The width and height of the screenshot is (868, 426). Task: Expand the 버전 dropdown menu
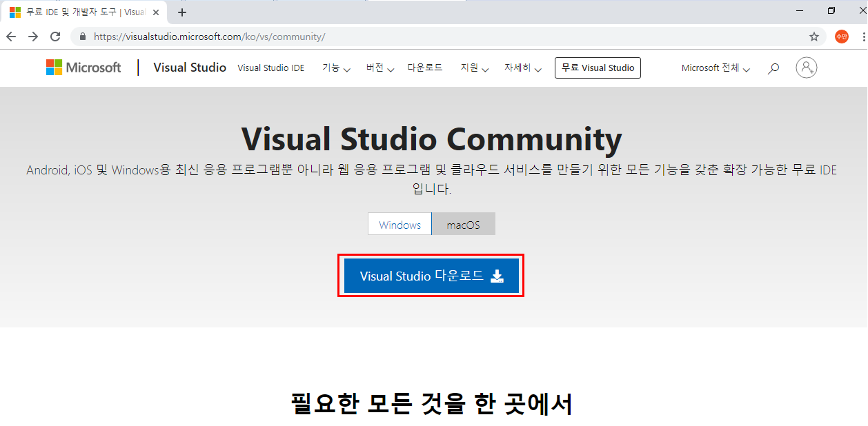380,68
